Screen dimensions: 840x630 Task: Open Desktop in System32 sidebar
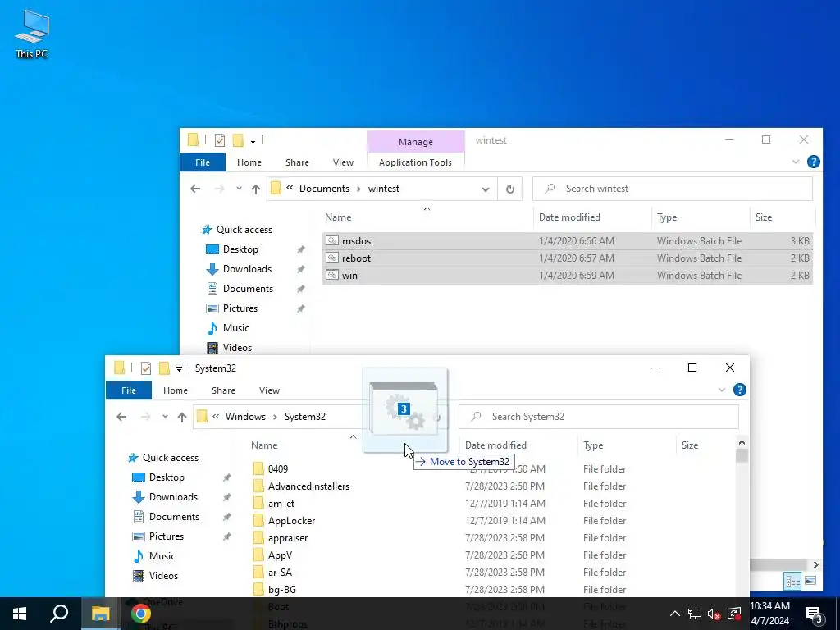[x=167, y=477]
